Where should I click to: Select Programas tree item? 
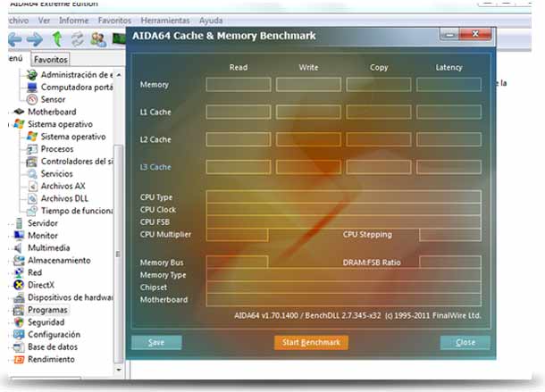[47, 310]
